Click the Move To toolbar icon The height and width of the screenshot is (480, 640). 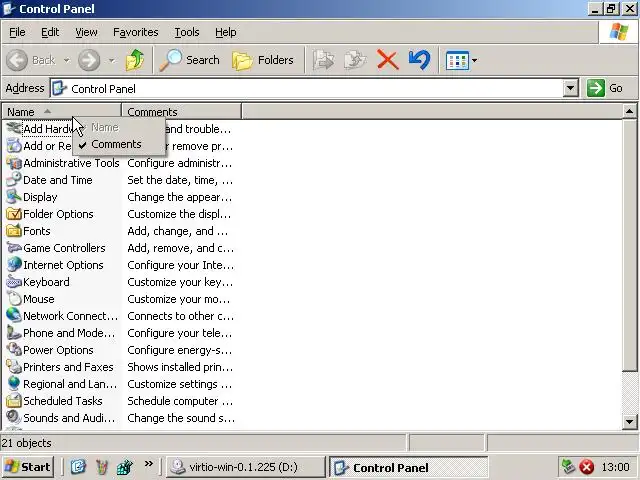coord(324,60)
